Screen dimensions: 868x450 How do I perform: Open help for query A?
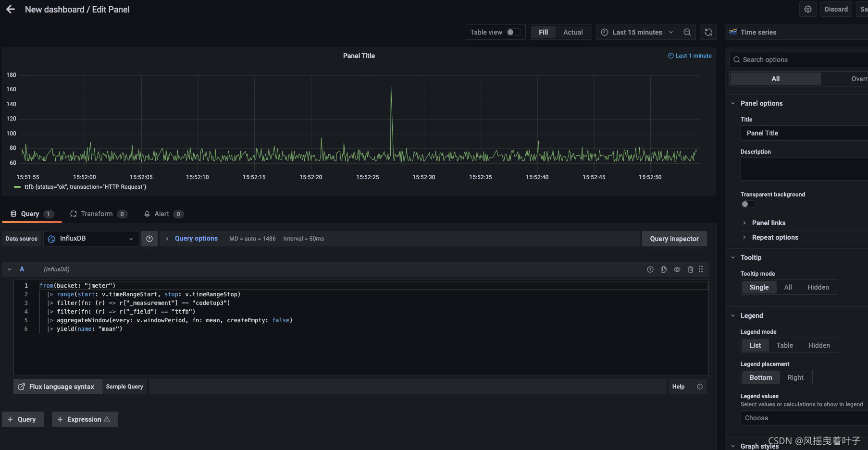click(x=650, y=269)
